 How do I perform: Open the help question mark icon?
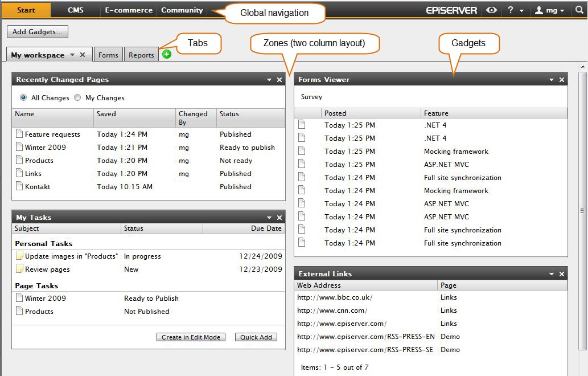511,10
